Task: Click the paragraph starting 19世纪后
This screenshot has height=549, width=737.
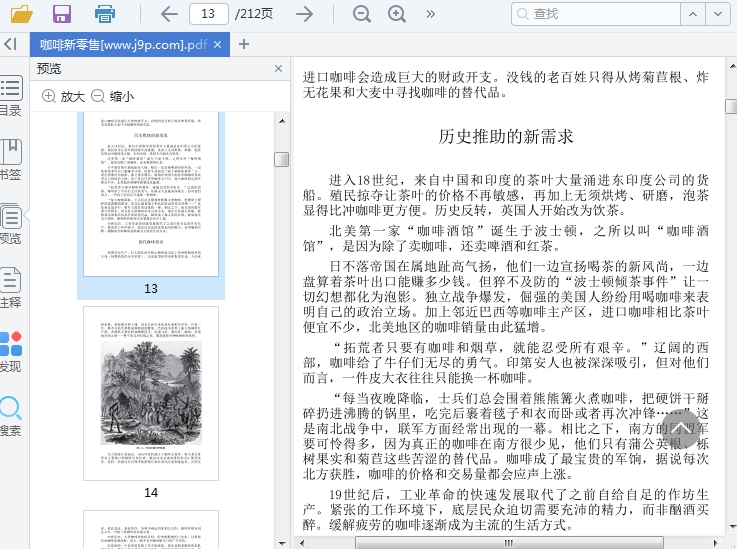Action: 505,509
